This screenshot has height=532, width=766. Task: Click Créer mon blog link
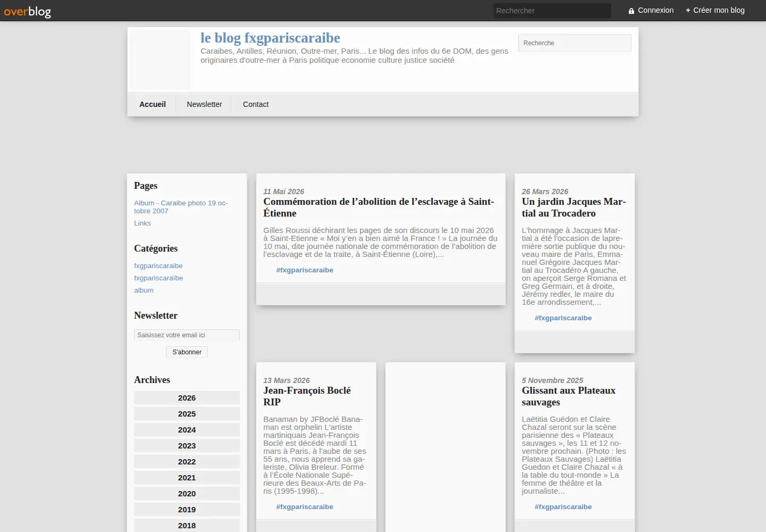click(719, 10)
